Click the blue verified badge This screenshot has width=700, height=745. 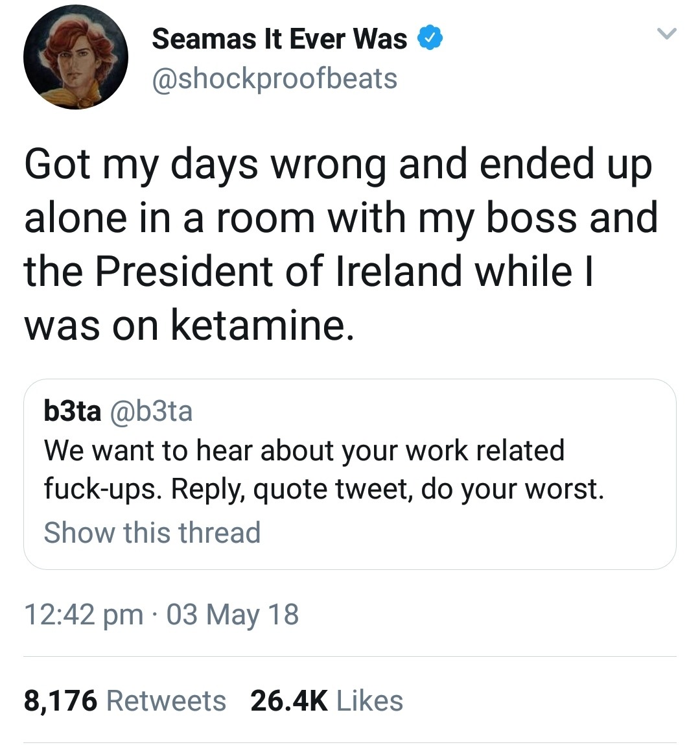coord(429,39)
